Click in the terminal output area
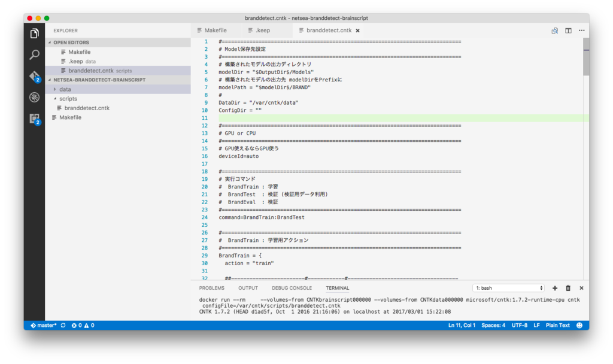The width and height of the screenshot is (613, 364). coord(389,306)
